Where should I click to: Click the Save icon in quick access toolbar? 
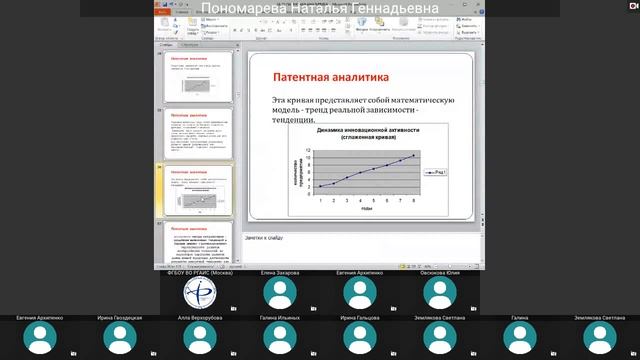pyautogui.click(x=165, y=4)
